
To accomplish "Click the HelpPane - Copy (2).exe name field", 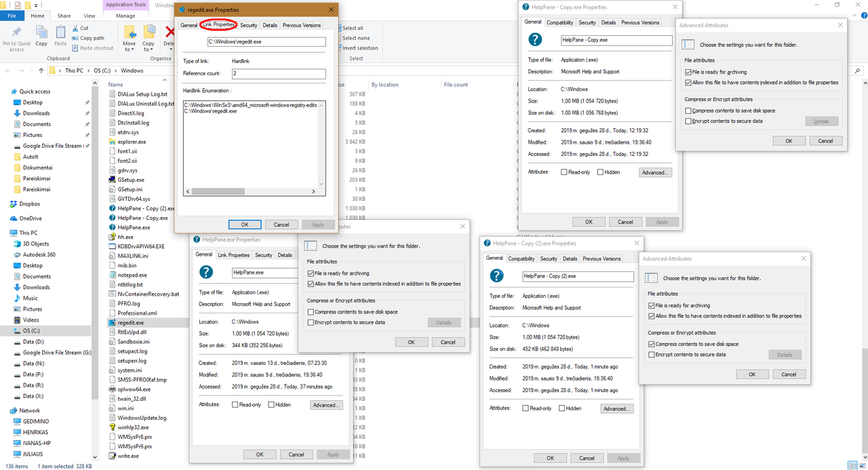I will coord(578,276).
